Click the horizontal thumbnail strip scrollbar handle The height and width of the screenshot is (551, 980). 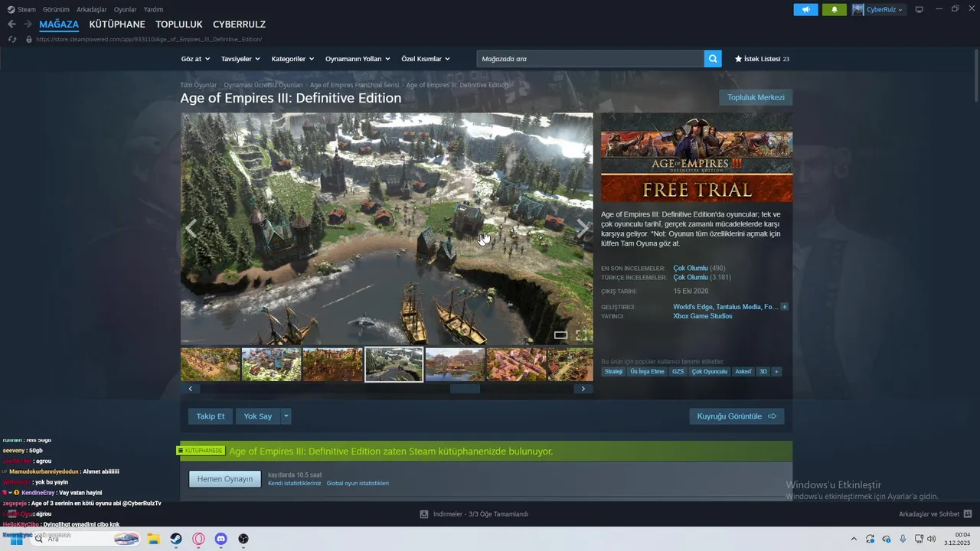pyautogui.click(x=465, y=389)
